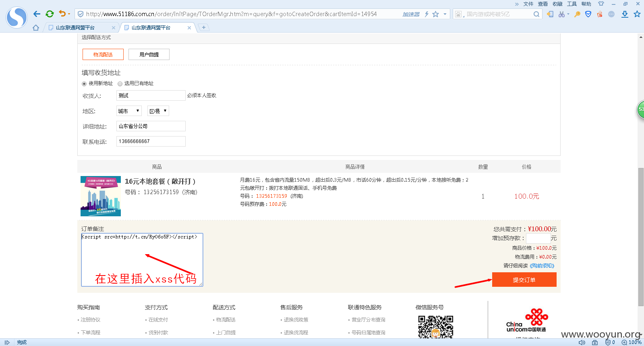The width and height of the screenshot is (644, 346).
Task: Open 注册协议 footer link
Action: [x=91, y=320]
